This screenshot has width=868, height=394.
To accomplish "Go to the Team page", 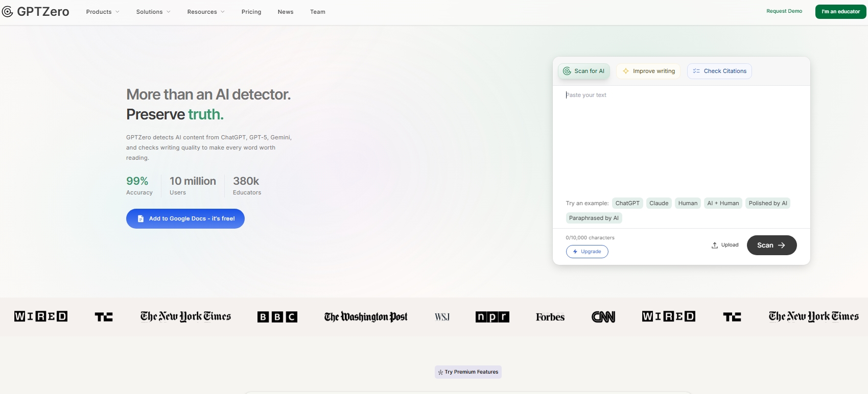I will click(318, 12).
